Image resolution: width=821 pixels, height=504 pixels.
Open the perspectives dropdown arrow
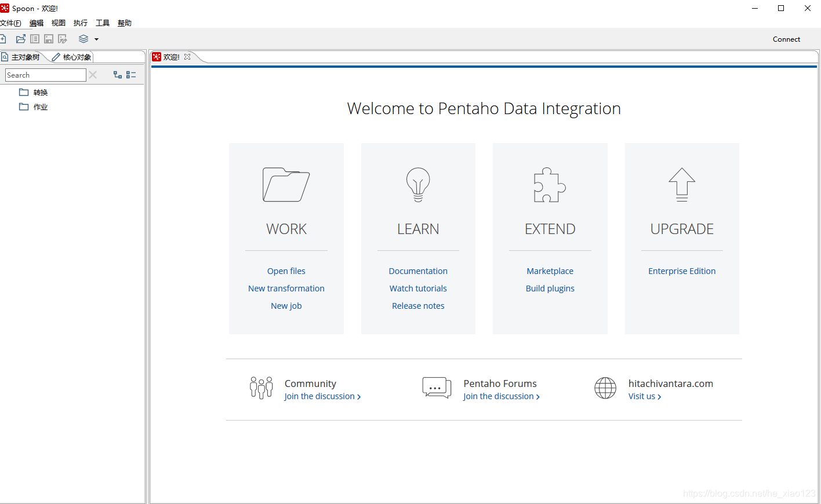pyautogui.click(x=96, y=39)
